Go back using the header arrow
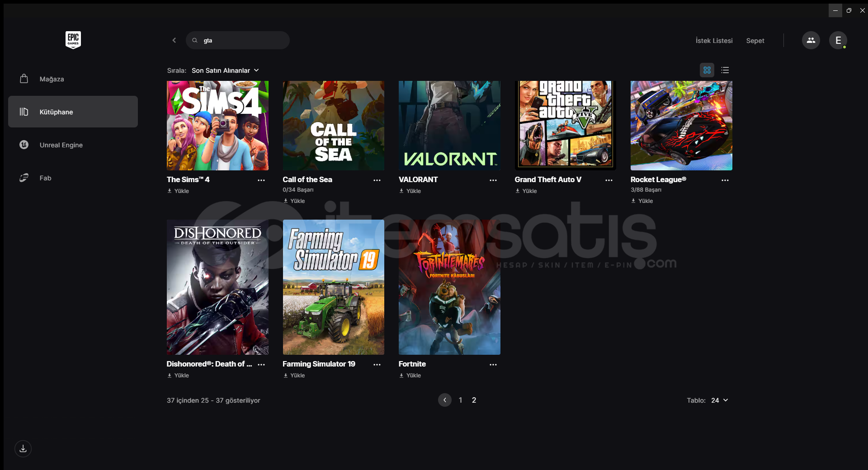868x470 pixels. 174,40
